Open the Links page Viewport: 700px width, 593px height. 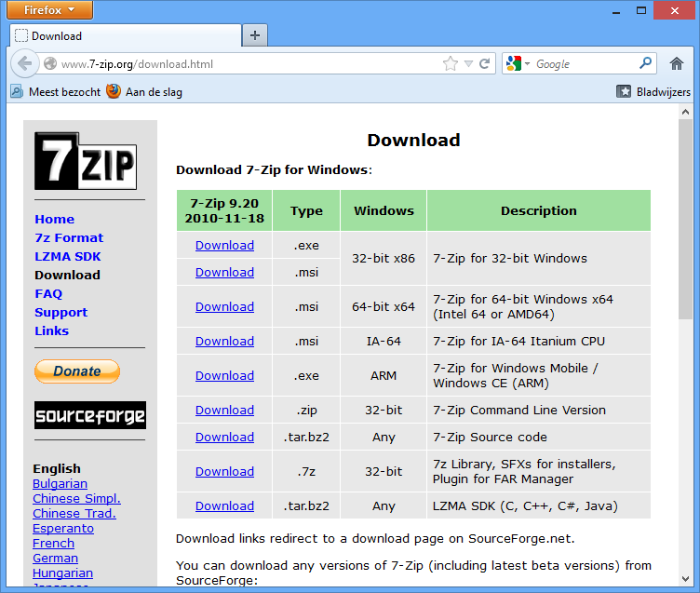[x=52, y=330]
